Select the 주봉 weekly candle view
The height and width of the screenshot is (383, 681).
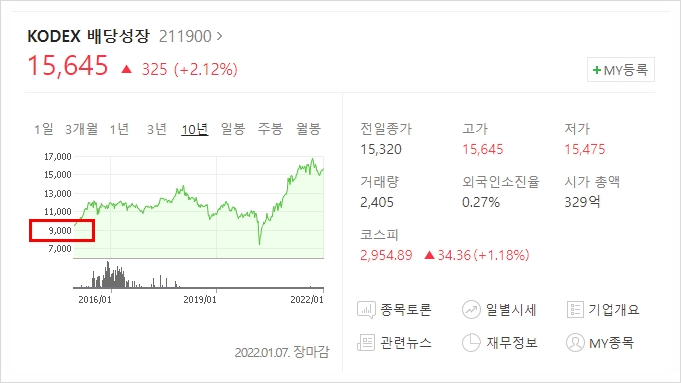(x=270, y=129)
